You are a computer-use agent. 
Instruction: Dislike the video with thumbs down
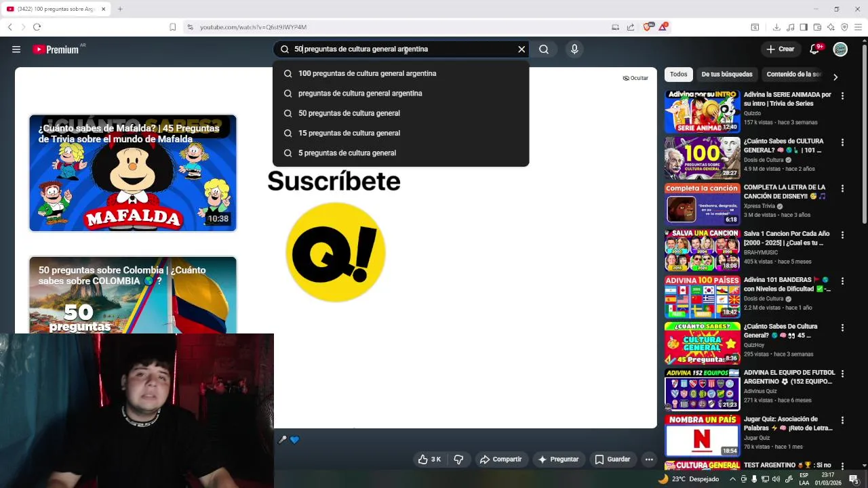pos(458,460)
